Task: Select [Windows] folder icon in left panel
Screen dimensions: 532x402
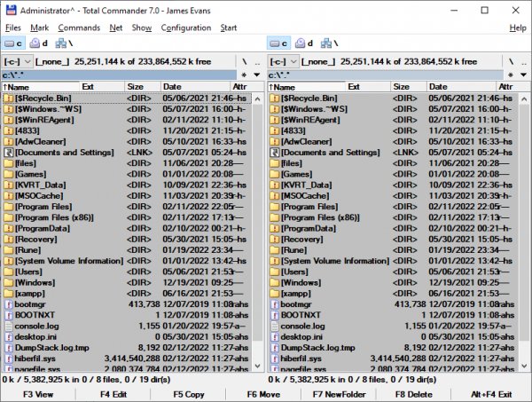Action: 8,283
